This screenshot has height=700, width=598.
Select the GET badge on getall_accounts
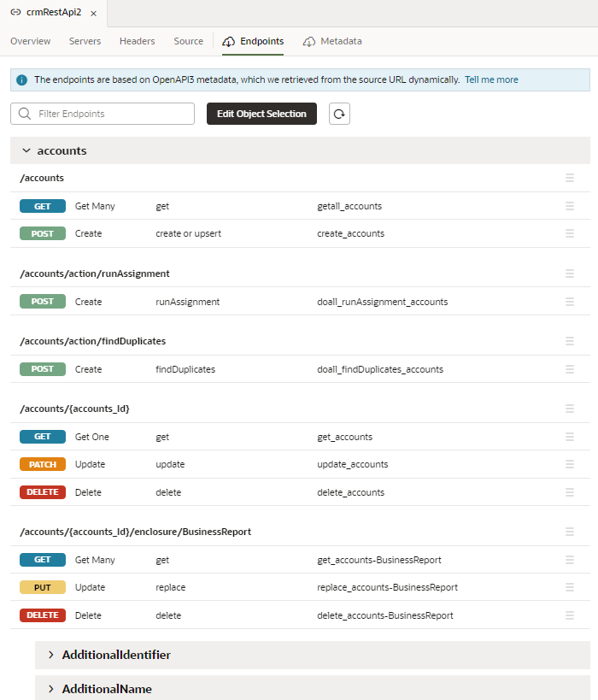(42, 205)
